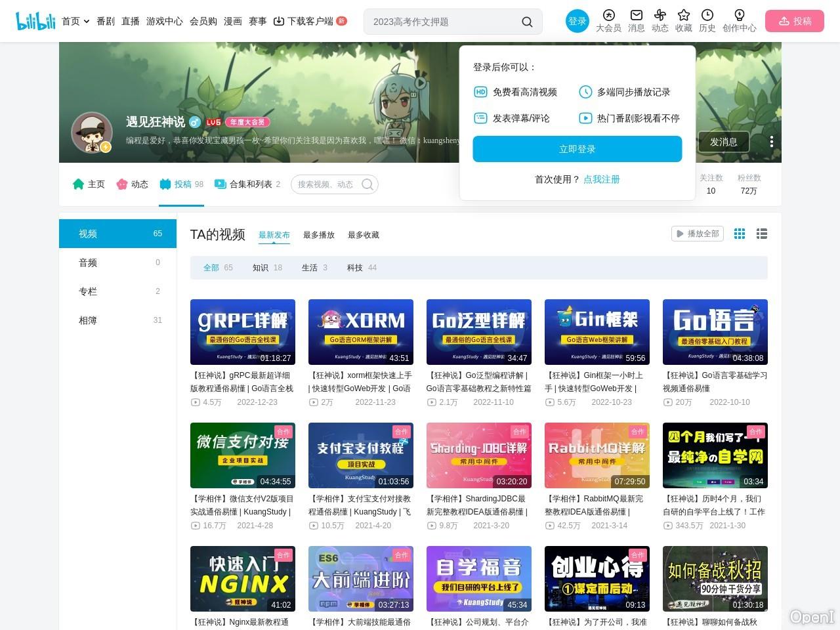Select 专栏 in left sidebar
Image resolution: width=840 pixels, height=630 pixels.
[88, 291]
